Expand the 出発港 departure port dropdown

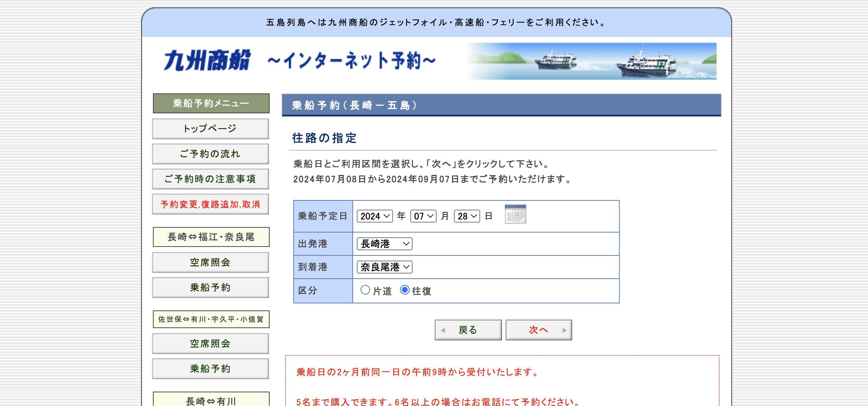(384, 243)
